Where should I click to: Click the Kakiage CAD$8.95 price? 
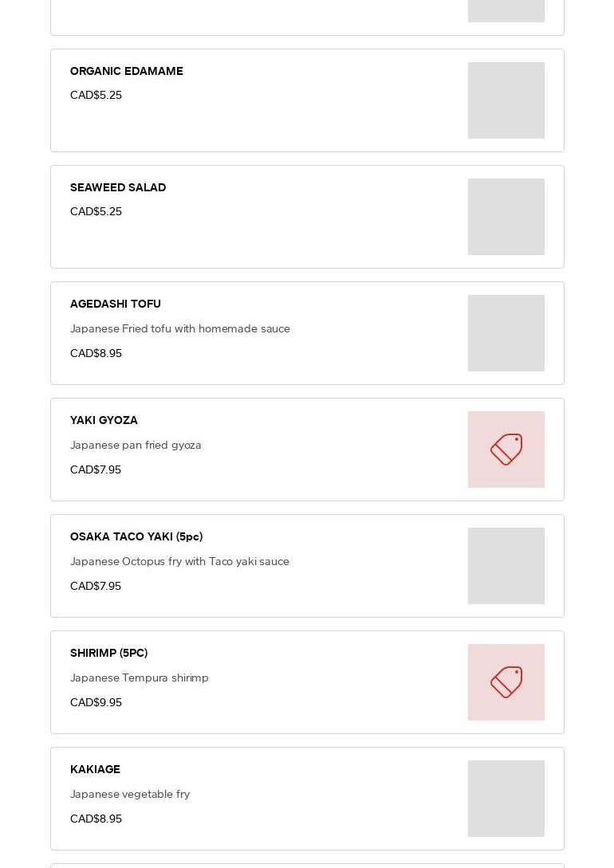[x=96, y=819]
